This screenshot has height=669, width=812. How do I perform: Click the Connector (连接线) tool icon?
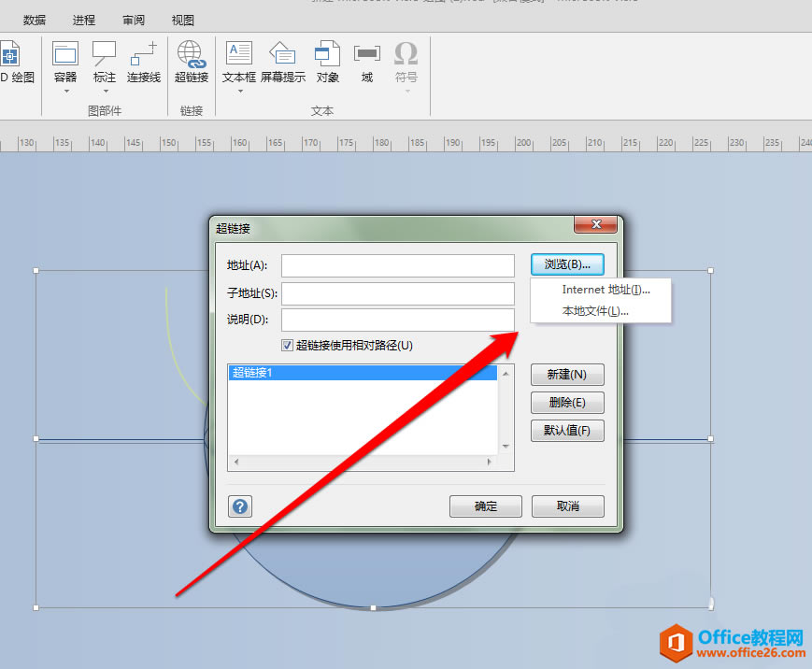click(144, 54)
